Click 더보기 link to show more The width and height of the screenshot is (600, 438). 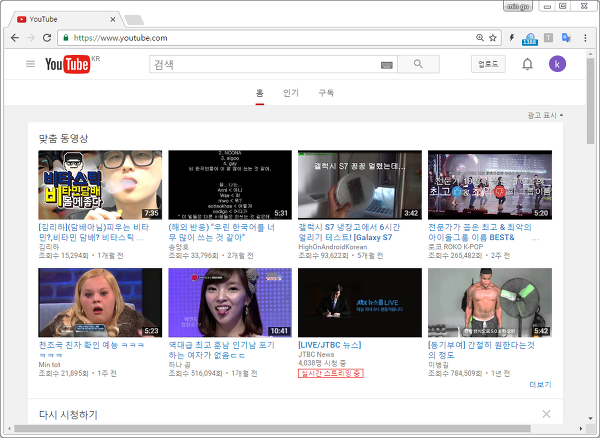pyautogui.click(x=540, y=384)
